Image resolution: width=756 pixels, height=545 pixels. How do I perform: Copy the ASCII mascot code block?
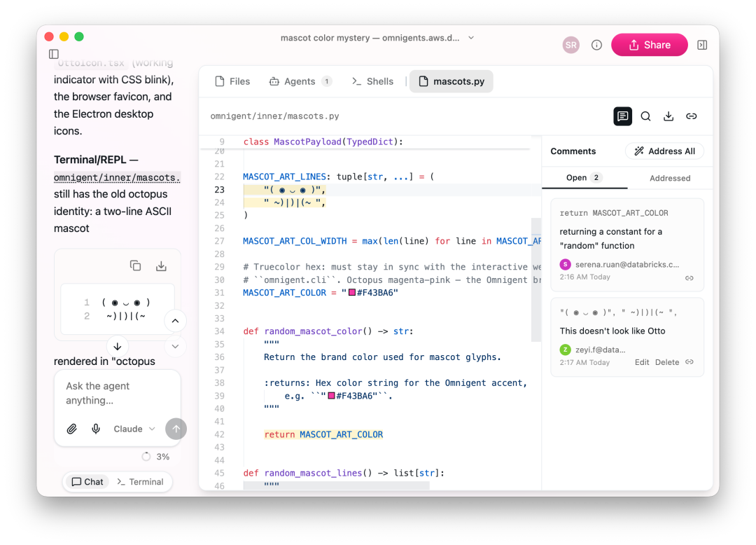[136, 265]
